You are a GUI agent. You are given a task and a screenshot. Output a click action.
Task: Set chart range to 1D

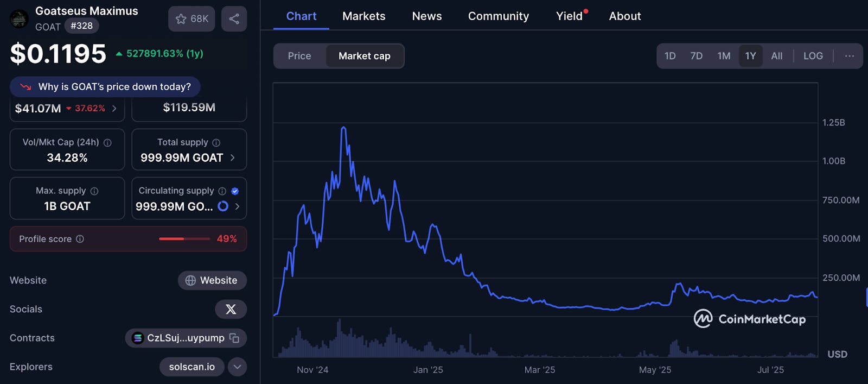point(670,56)
